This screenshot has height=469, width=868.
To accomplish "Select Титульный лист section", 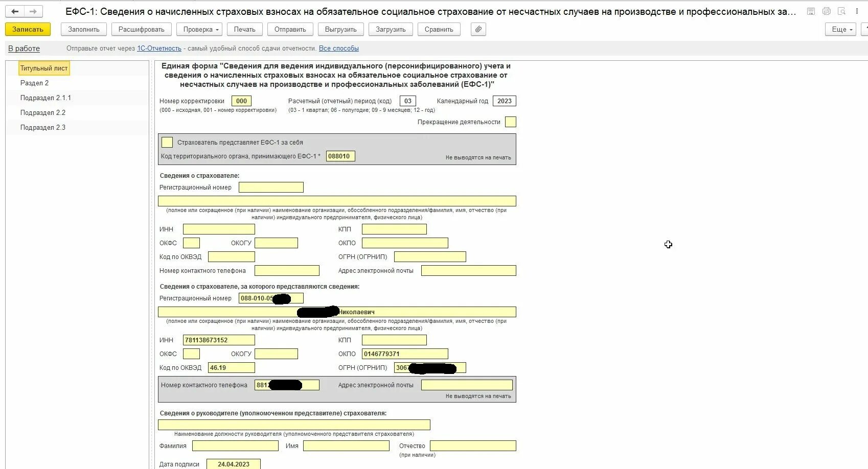I will [44, 68].
